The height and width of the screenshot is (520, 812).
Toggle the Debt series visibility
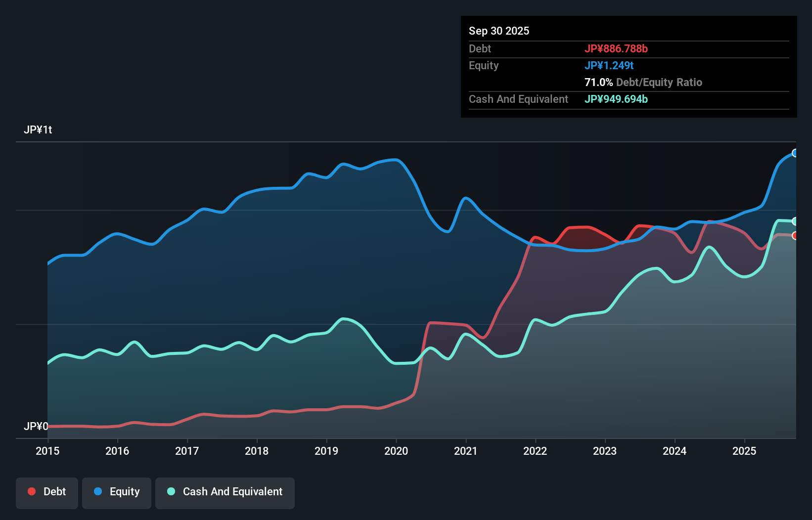click(47, 493)
